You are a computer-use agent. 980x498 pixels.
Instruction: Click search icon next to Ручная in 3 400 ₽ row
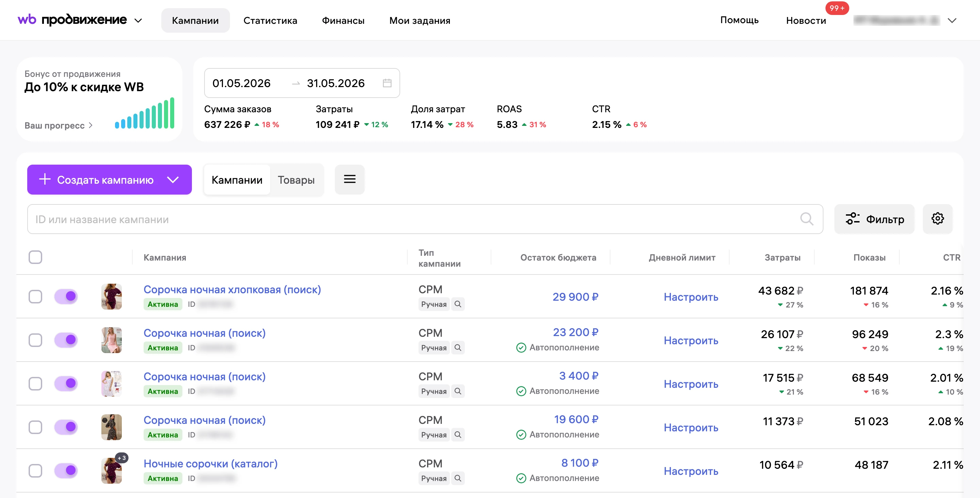(458, 391)
